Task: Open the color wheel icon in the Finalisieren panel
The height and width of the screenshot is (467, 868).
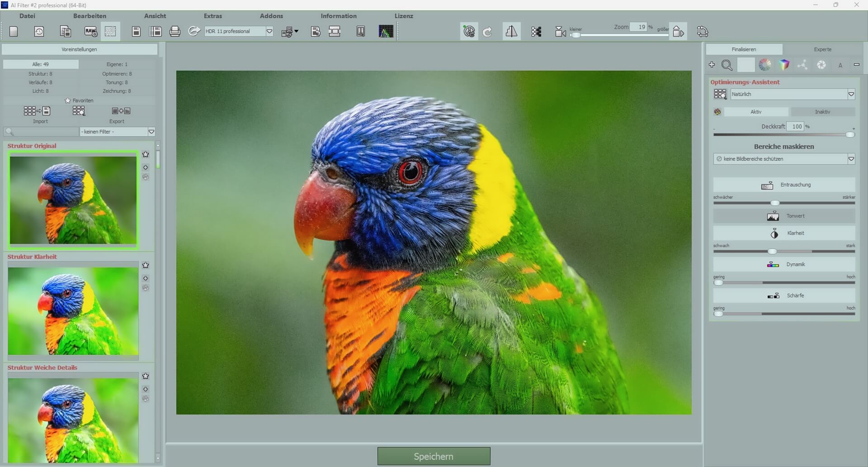Action: point(765,64)
